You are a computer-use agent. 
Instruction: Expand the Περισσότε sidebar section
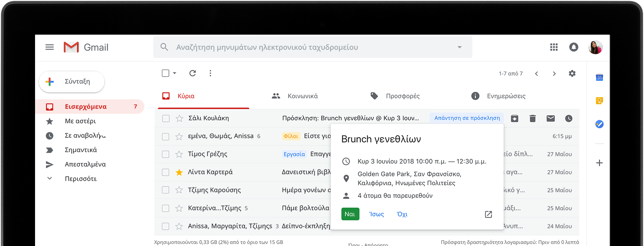click(50, 179)
